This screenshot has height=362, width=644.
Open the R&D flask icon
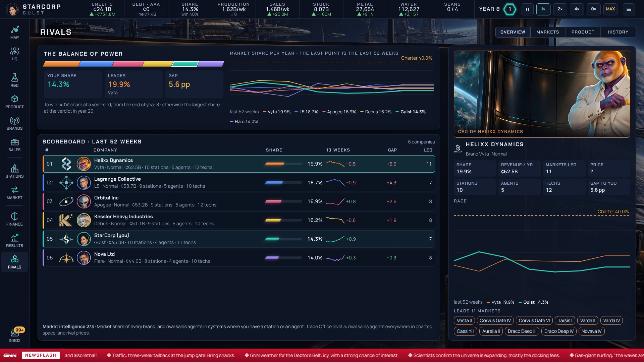point(14,80)
